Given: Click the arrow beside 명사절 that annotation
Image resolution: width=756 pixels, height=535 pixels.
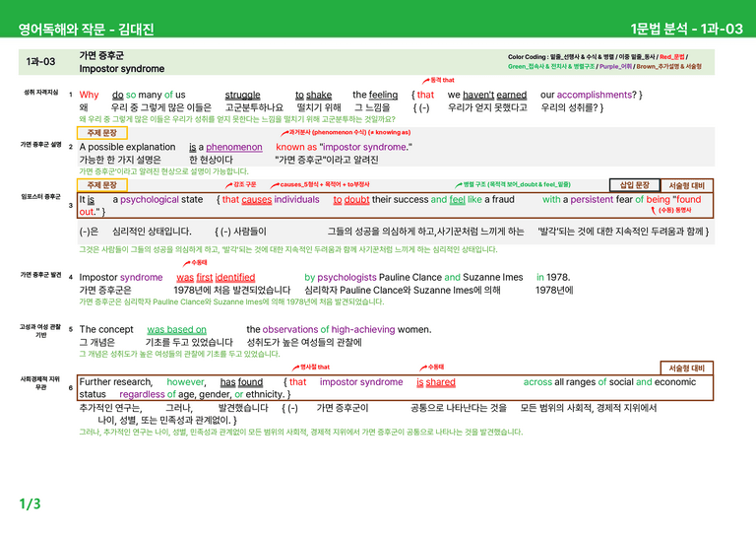Looking at the screenshot, I should 295,368.
